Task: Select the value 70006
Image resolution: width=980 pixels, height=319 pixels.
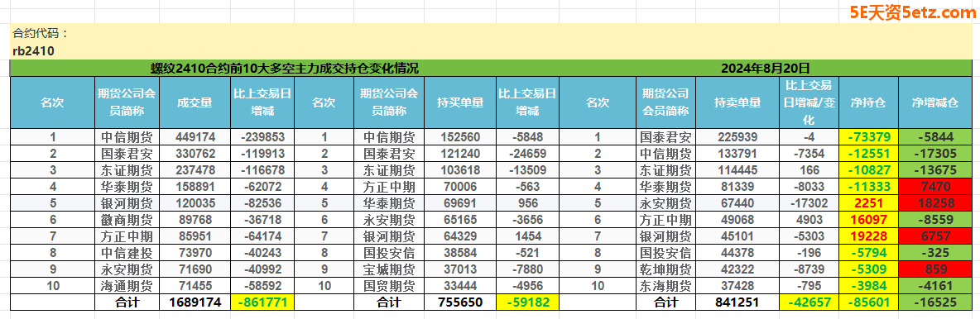Action: pyautogui.click(x=460, y=186)
